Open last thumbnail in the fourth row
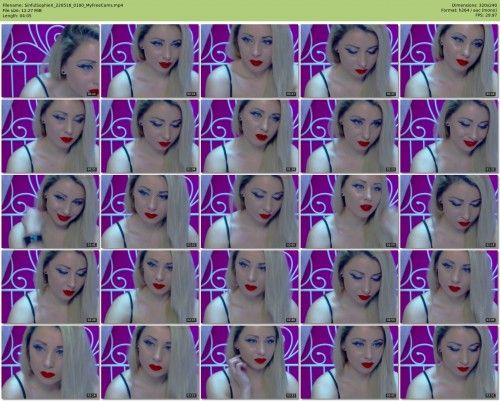Screen dimensions: 500x401 (449, 287)
